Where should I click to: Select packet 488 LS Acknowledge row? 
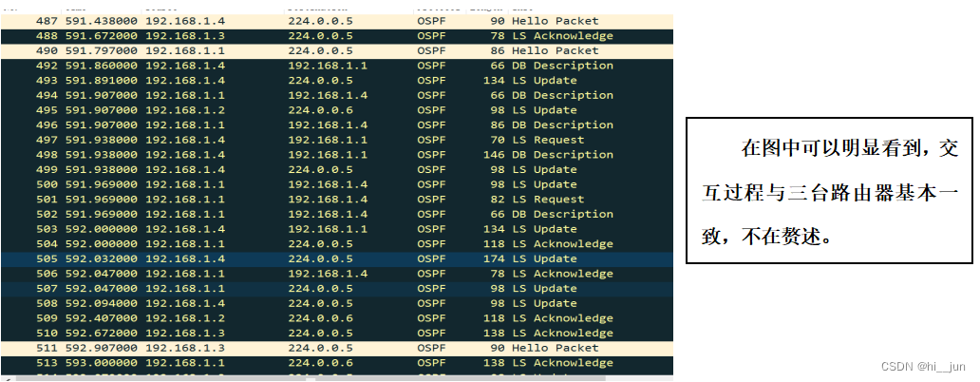(x=337, y=36)
